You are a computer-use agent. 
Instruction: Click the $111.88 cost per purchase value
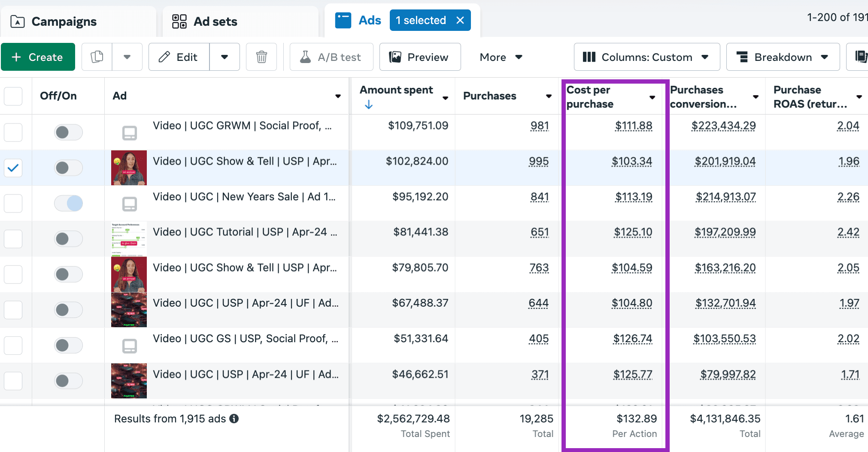(634, 126)
